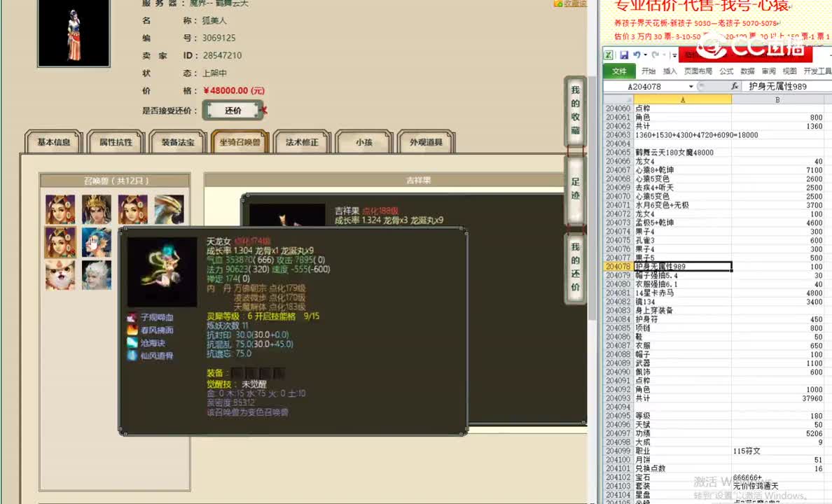Image resolution: width=832 pixels, height=504 pixels.
Task: Click the select-all corner of the sheet
Action: click(618, 99)
